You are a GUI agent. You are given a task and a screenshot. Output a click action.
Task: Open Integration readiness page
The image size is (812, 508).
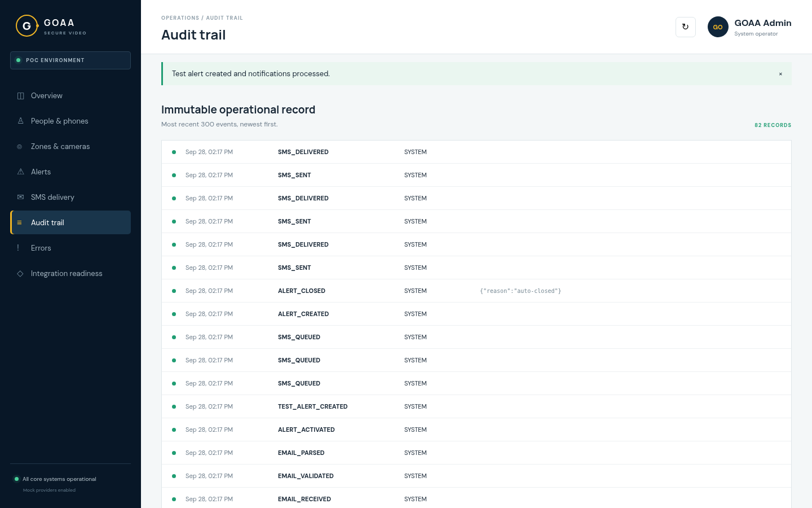coord(70,273)
